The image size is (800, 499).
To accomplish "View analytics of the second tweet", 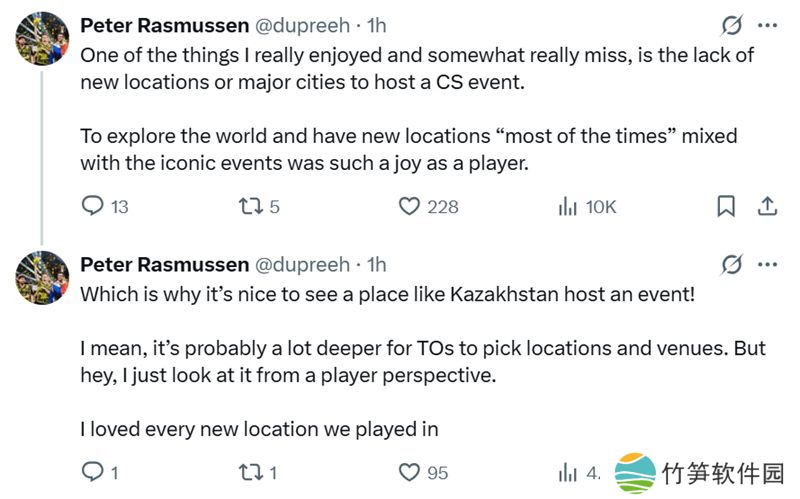I will [x=568, y=472].
